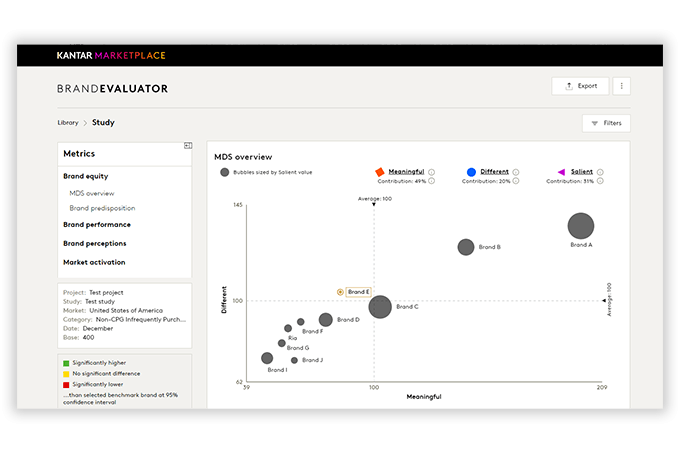The width and height of the screenshot is (680, 453).
Task: Click the Study breadcrumb
Action: [103, 122]
